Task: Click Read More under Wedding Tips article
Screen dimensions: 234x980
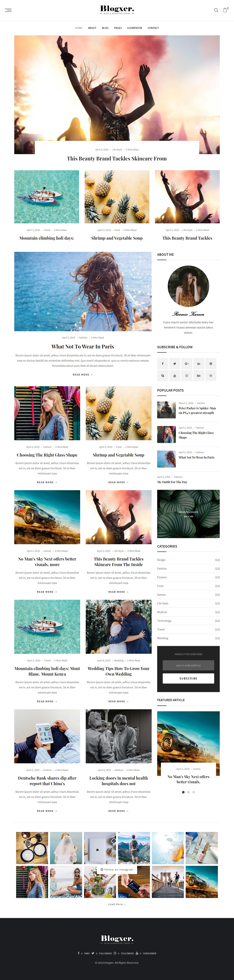Action: (118, 701)
